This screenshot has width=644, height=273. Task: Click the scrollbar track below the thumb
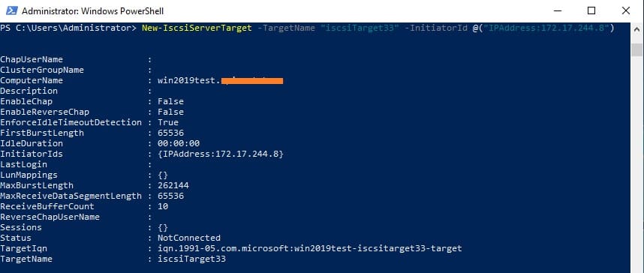(636, 164)
